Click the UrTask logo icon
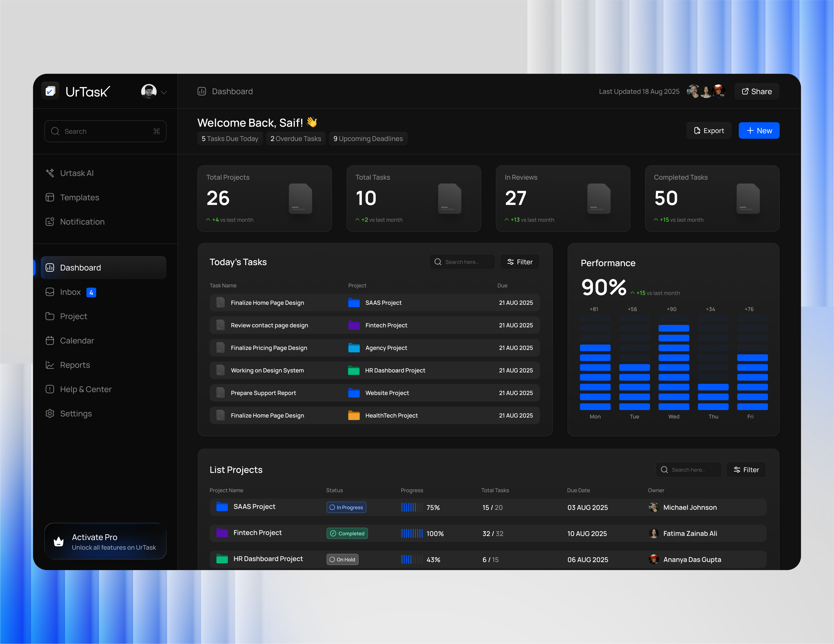 coord(50,91)
